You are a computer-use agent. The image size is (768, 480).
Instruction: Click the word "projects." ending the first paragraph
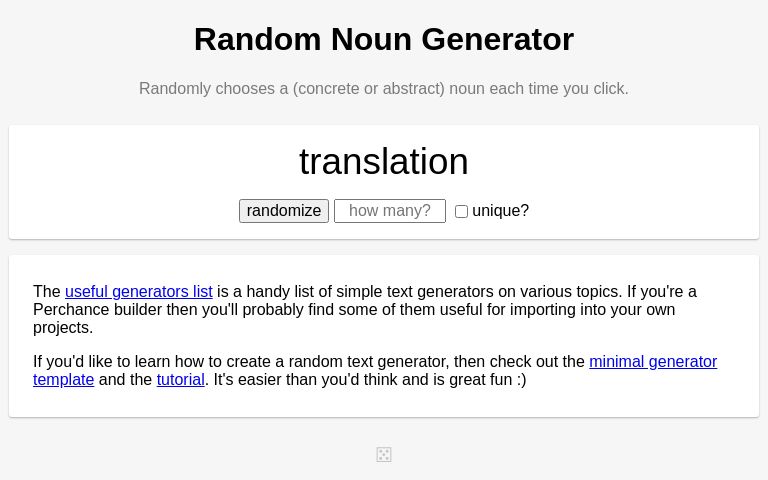(x=63, y=328)
